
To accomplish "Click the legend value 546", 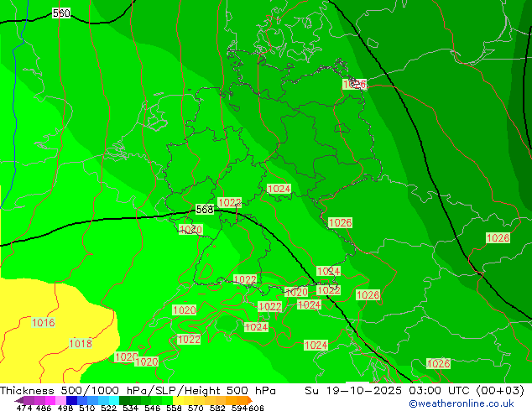I will coord(153,408).
